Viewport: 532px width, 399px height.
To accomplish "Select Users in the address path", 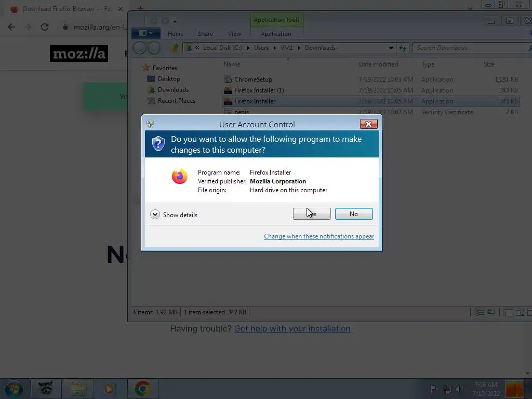I will pyautogui.click(x=261, y=48).
